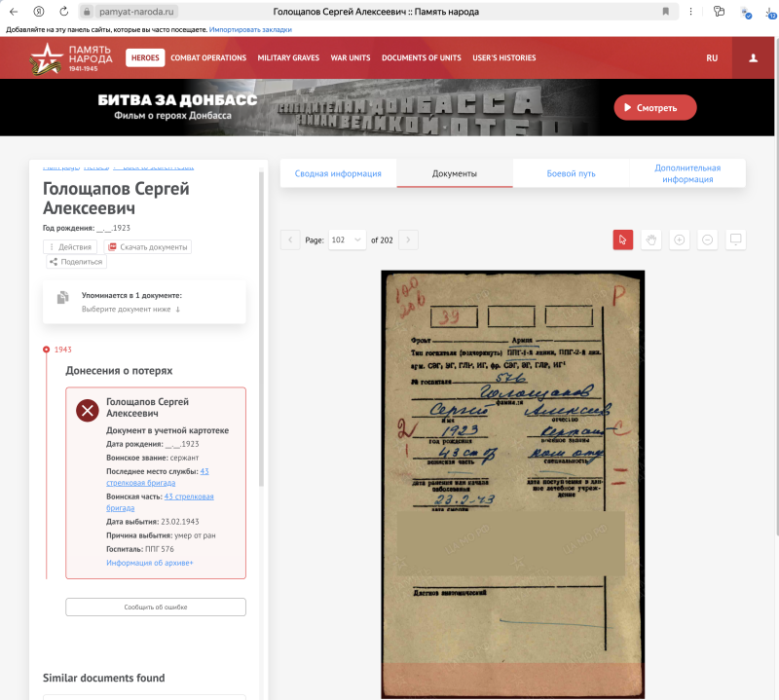This screenshot has width=779, height=700.
Task: Zoom out of the document scan
Action: coord(708,239)
